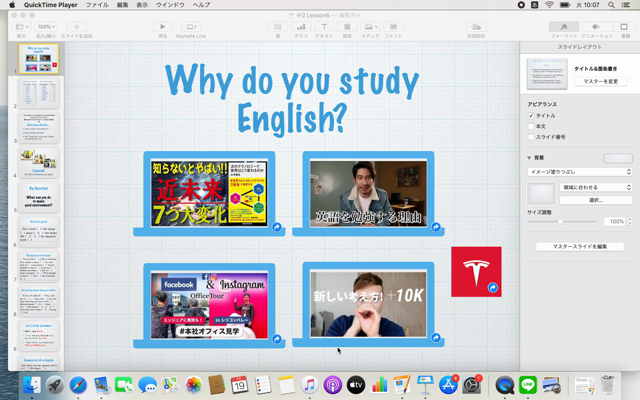Open the Photos app in the Dock

tap(194, 385)
